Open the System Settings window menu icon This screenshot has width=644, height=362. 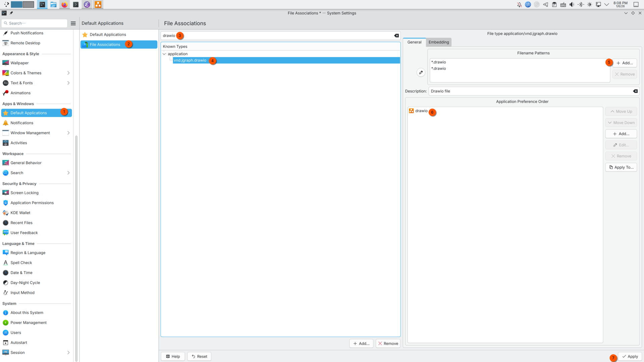[x=4, y=13]
